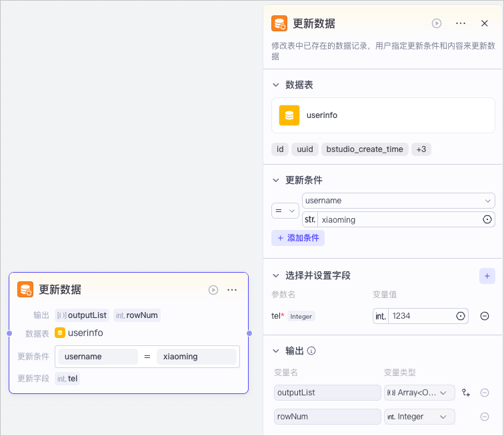Click 添加条件 button
Screen dimensions: 504x436
coord(297,238)
